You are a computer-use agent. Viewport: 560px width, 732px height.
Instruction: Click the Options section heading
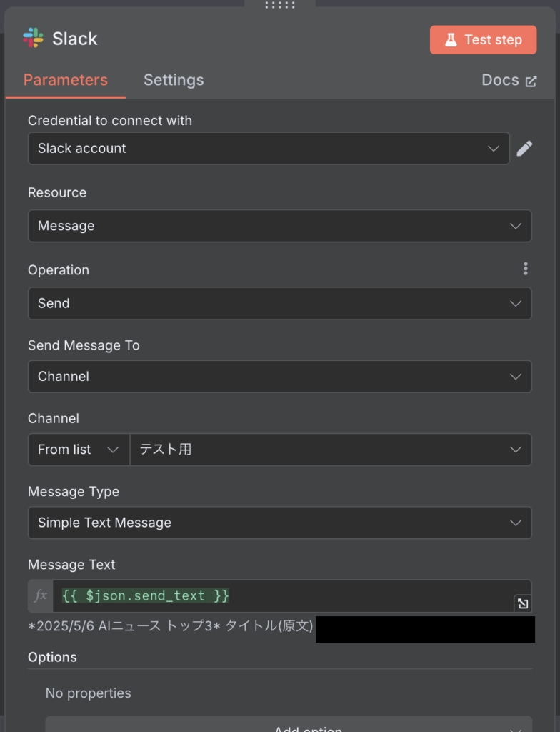click(52, 658)
